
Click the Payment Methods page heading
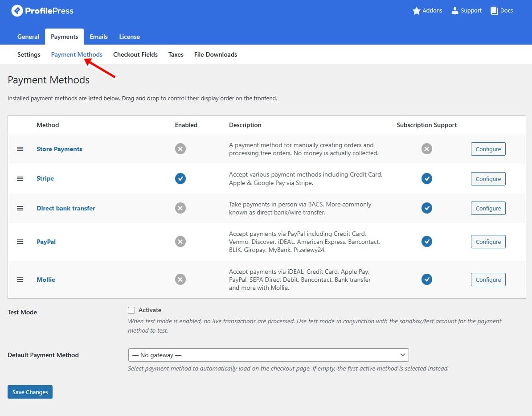coord(49,80)
